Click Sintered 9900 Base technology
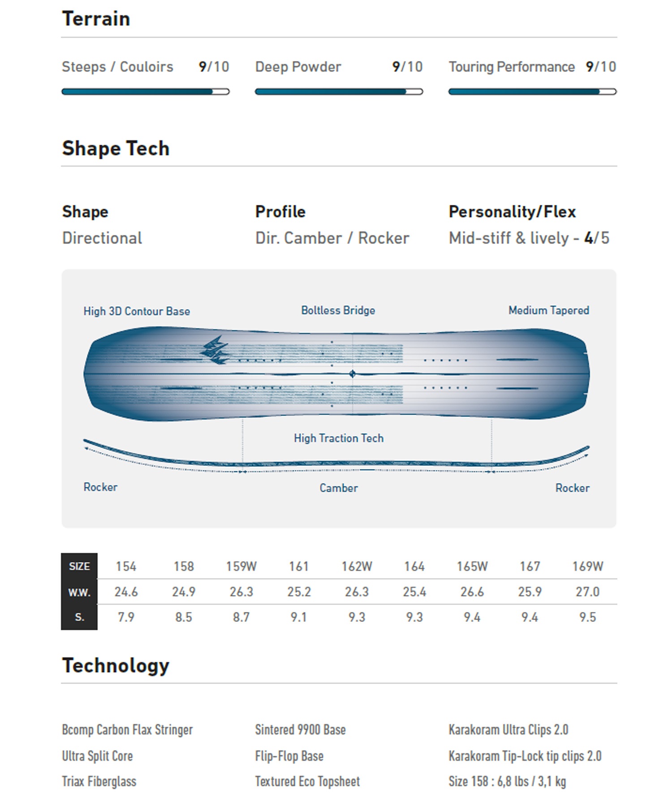 301,730
